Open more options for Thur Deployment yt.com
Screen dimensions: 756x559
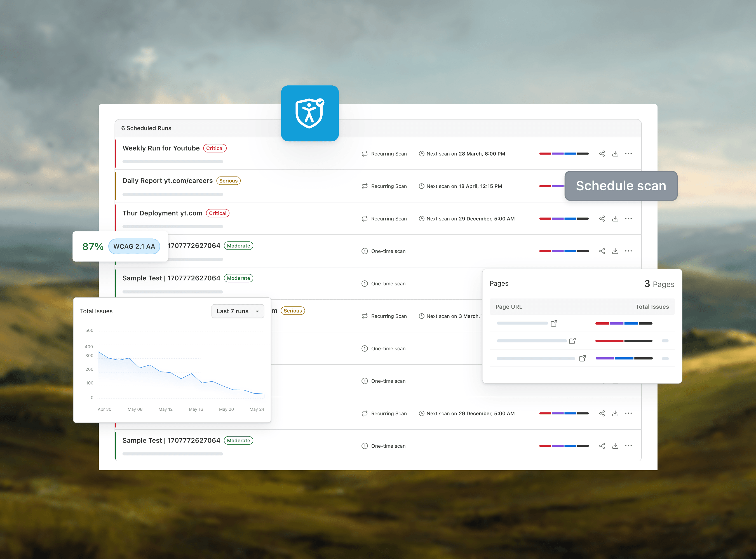pyautogui.click(x=628, y=219)
